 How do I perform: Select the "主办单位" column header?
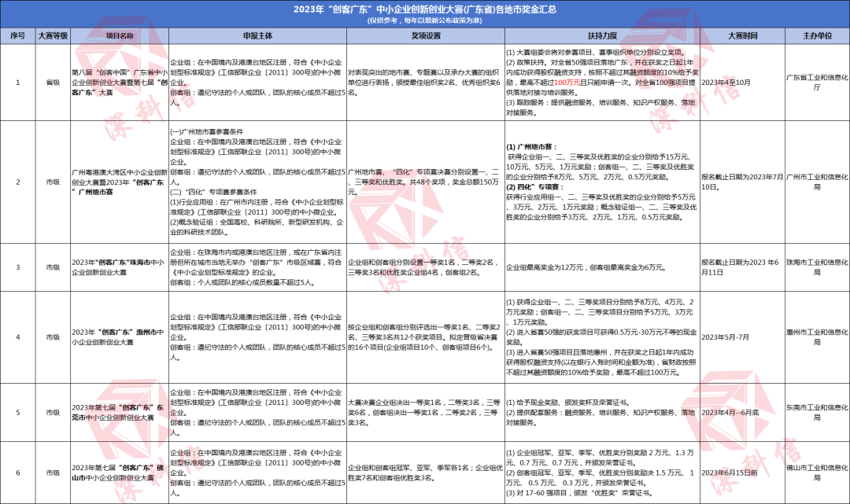tap(817, 35)
